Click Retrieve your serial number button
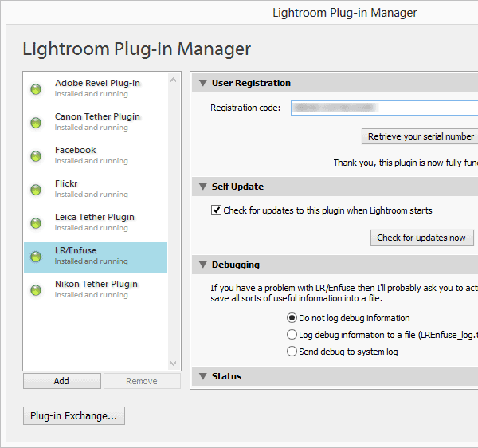Image resolution: width=478 pixels, height=448 pixels. click(420, 136)
